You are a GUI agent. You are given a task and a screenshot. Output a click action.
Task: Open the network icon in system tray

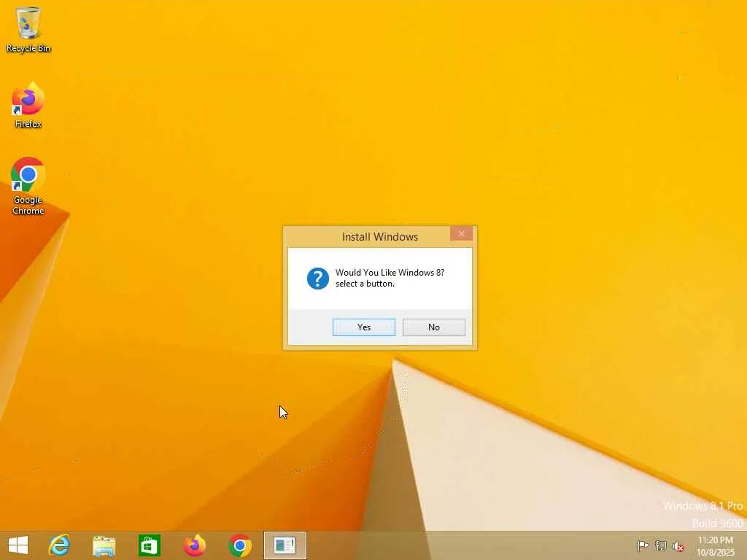[661, 545]
